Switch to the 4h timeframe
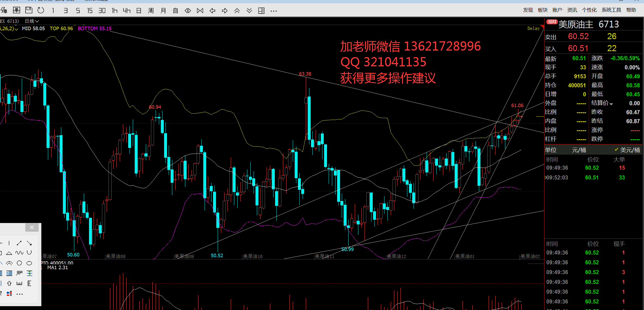 [127, 11]
